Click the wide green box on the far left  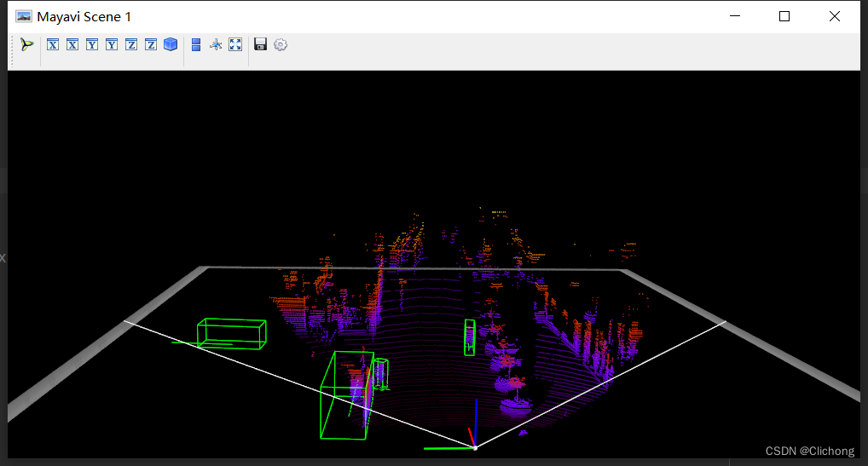tap(231, 334)
